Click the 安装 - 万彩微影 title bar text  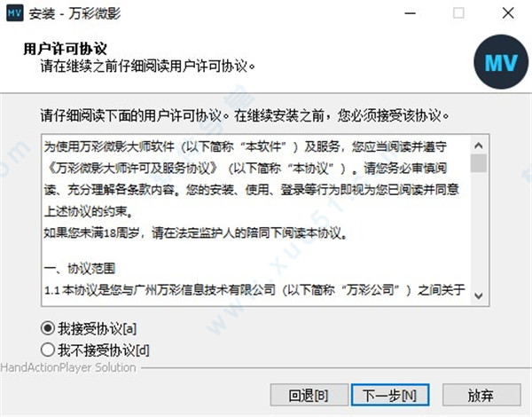coord(74,14)
